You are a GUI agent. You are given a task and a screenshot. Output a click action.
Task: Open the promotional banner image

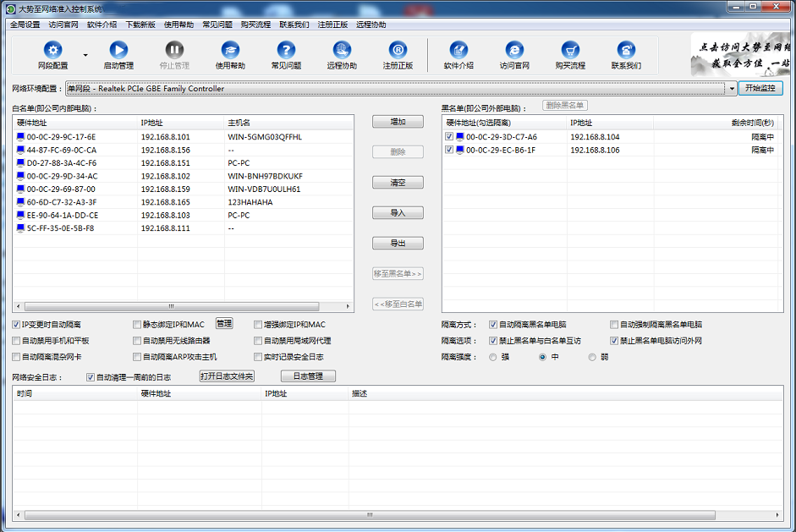tap(741, 55)
